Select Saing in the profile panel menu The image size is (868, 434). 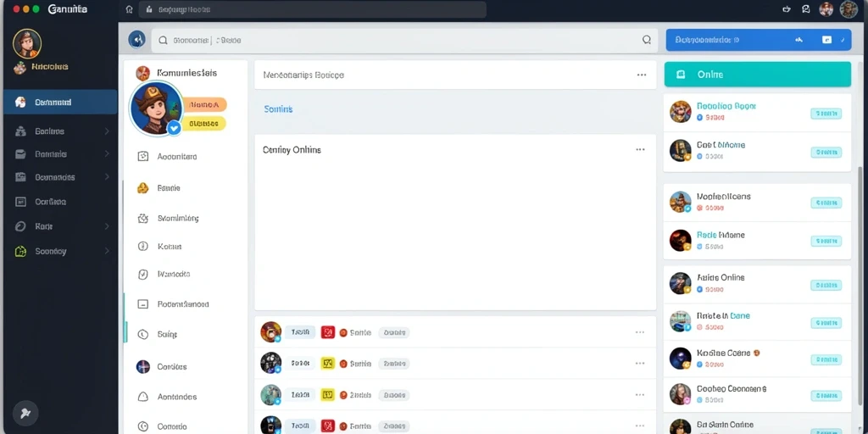[x=167, y=334]
